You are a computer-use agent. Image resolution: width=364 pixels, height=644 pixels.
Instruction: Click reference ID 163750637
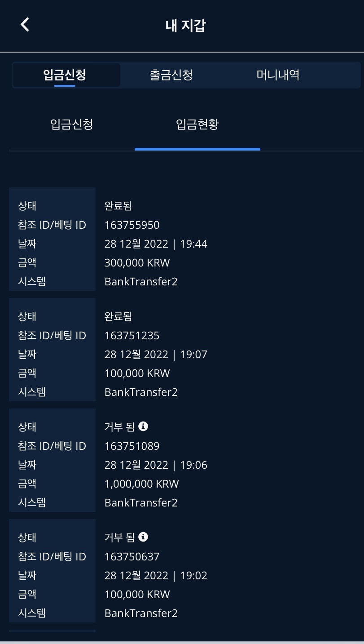coord(132,556)
